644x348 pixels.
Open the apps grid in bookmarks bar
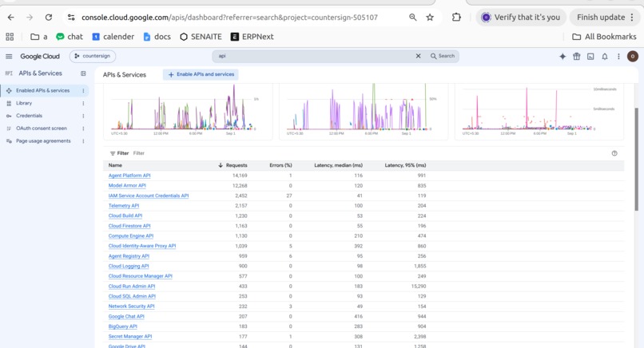click(10, 37)
